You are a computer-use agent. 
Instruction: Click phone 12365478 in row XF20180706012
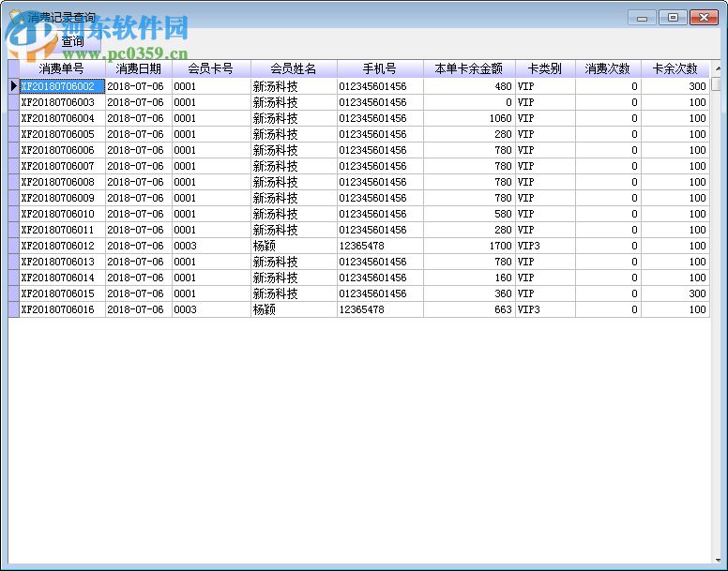tap(380, 246)
